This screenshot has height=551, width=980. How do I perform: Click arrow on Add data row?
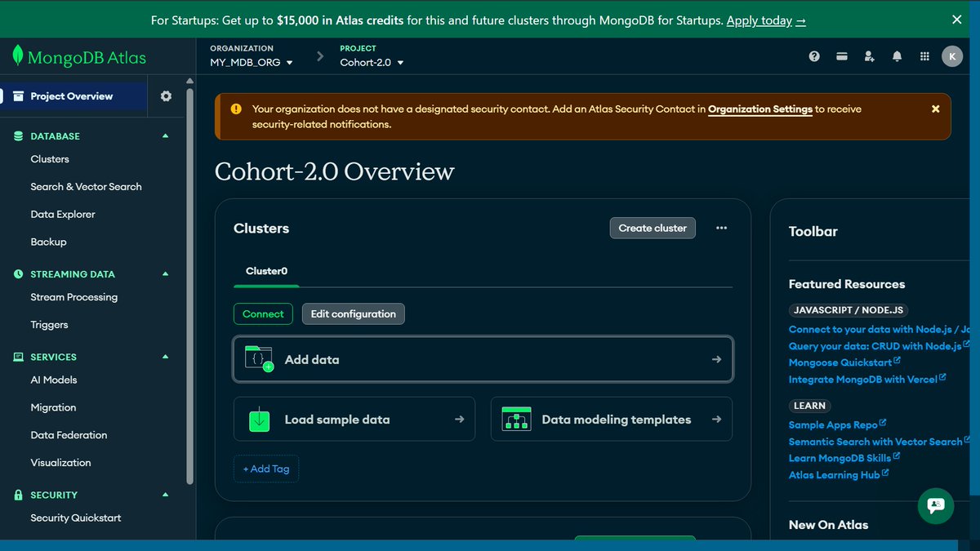tap(716, 359)
